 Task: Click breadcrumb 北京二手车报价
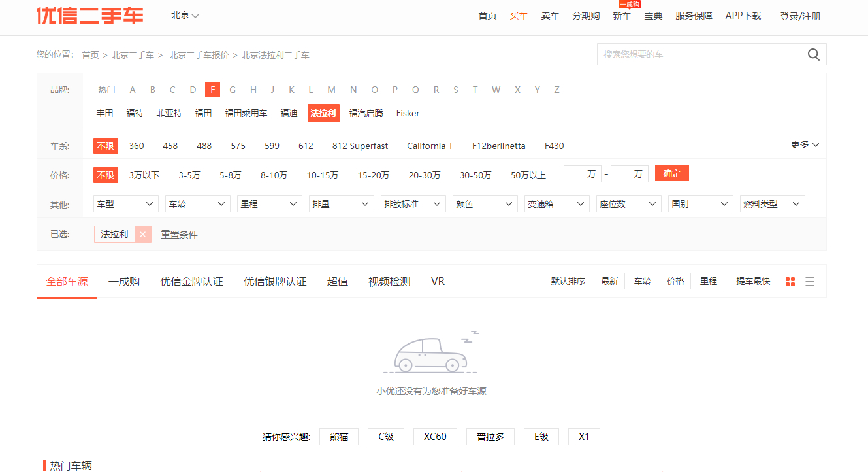tap(199, 55)
